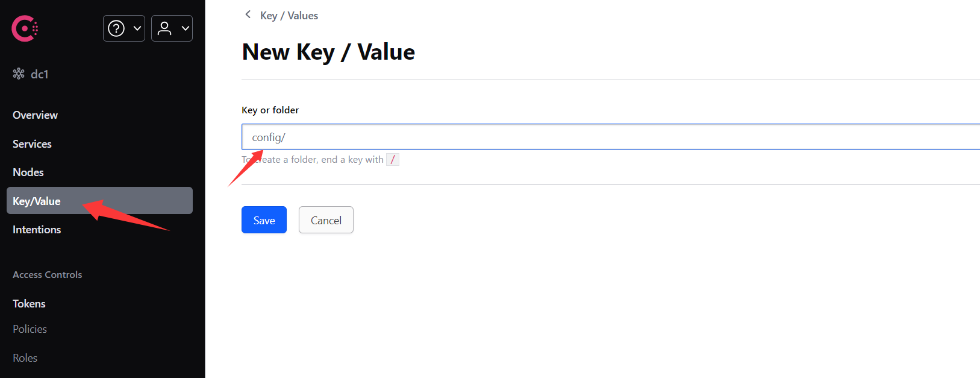Go to Services in the sidebar
This screenshot has width=980, height=378.
pyautogui.click(x=32, y=144)
